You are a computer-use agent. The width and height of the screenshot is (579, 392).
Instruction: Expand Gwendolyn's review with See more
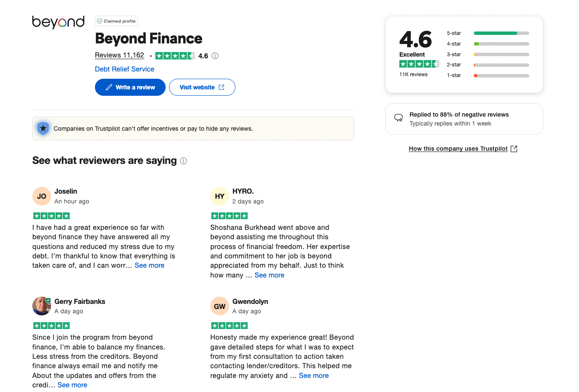(x=314, y=375)
